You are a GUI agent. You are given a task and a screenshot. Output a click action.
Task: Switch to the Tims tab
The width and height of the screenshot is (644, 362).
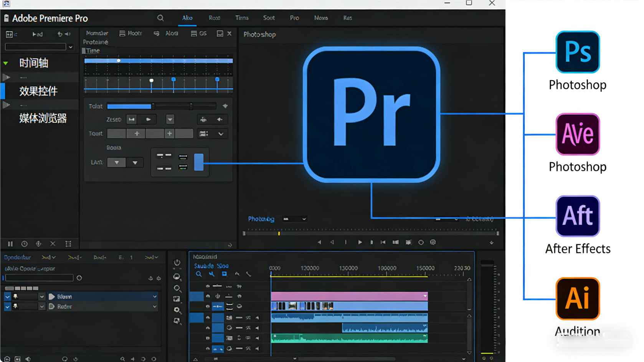242,18
